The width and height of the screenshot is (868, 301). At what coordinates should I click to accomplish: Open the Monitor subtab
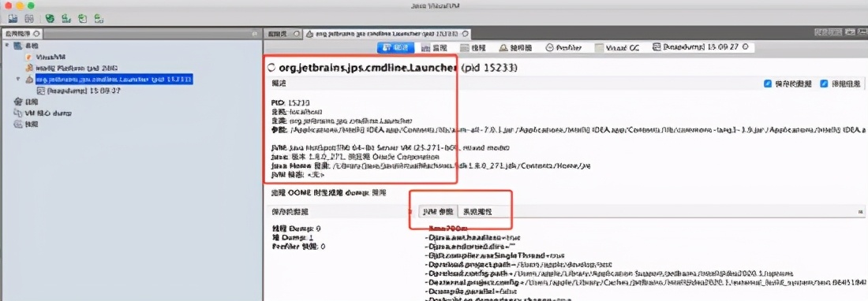434,48
